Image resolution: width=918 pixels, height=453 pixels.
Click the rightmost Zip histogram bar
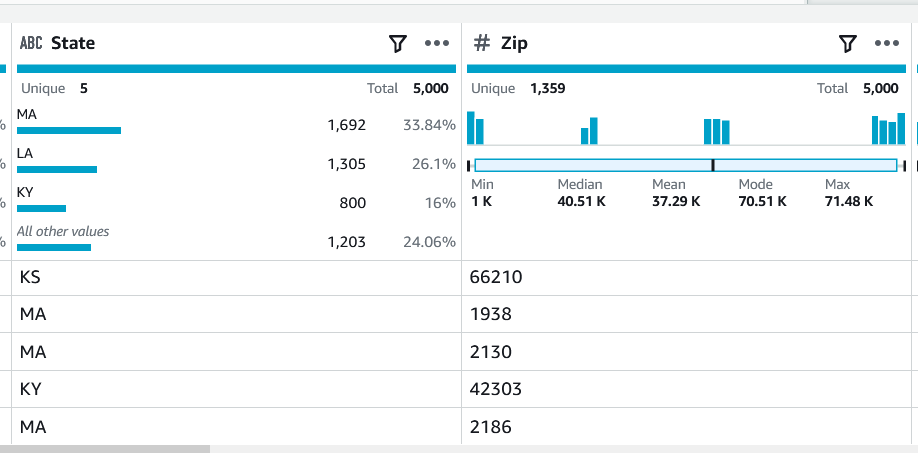pyautogui.click(x=901, y=128)
